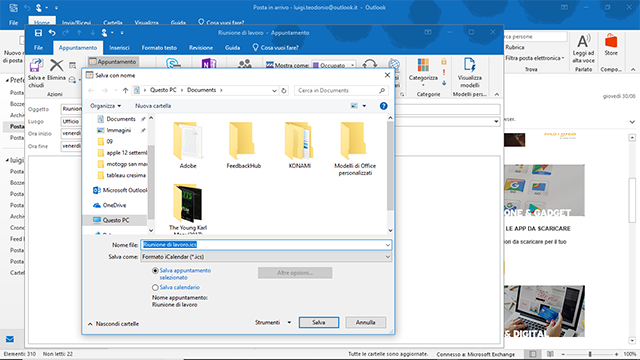Screen dimensions: 640x360
Task: Refresh the folder path in dialog
Action: click(x=284, y=90)
